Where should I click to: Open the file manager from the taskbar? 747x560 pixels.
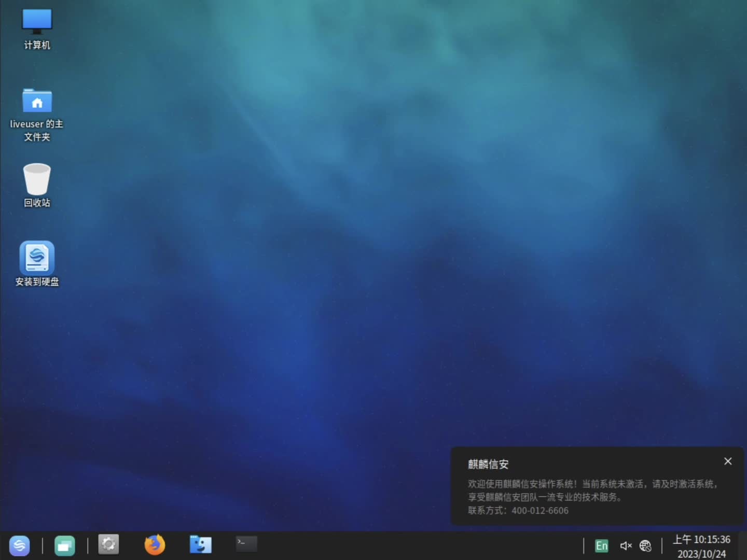200,544
